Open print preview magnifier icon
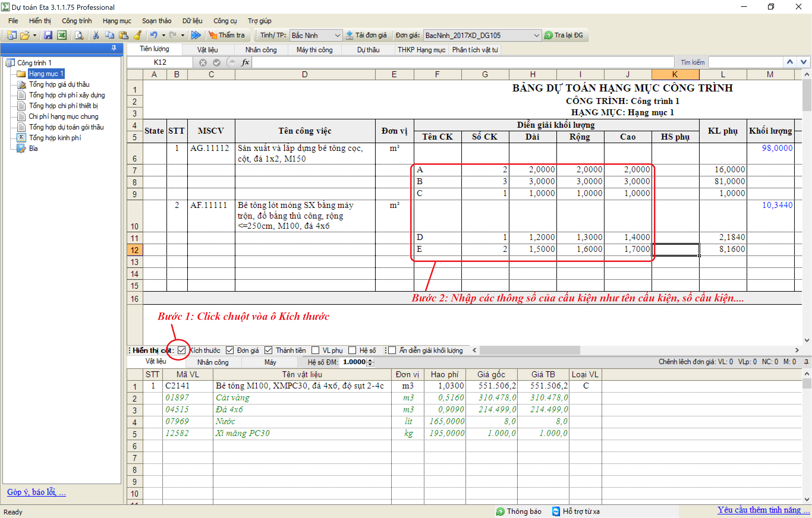Image resolution: width=812 pixels, height=518 pixels. pyautogui.click(x=79, y=35)
